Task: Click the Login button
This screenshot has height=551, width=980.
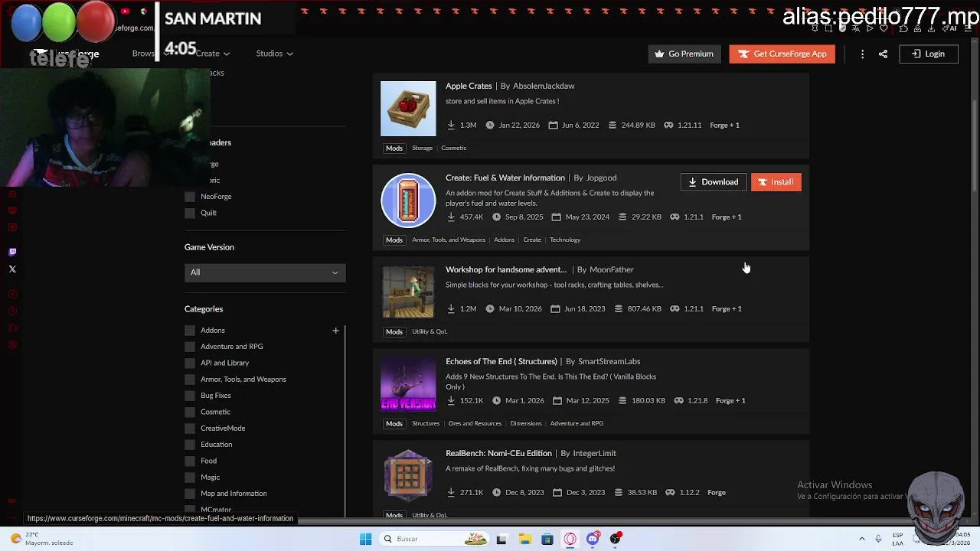Action: pos(928,54)
